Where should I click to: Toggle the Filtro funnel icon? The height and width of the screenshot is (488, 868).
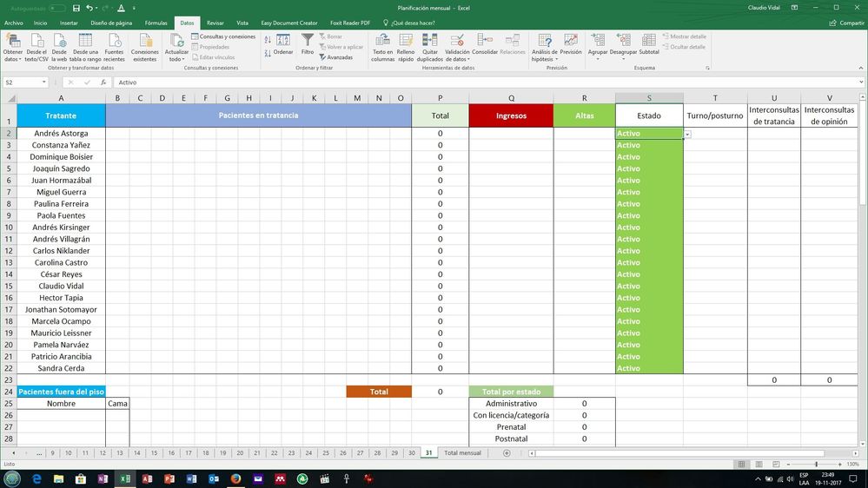pos(308,43)
